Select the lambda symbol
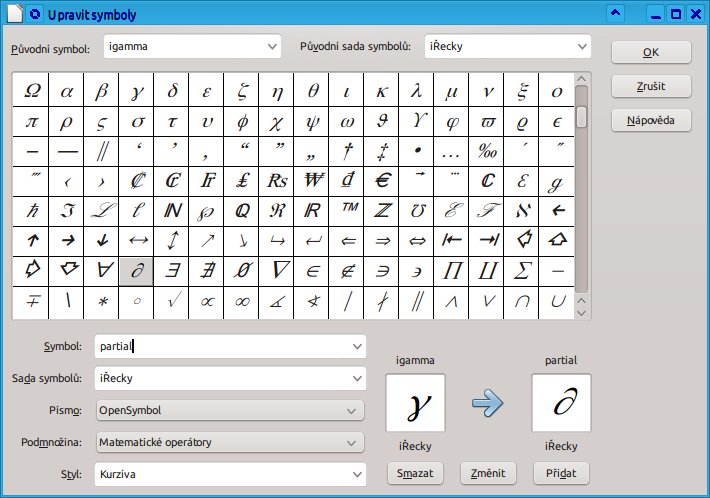The width and height of the screenshot is (710, 498). click(417, 91)
